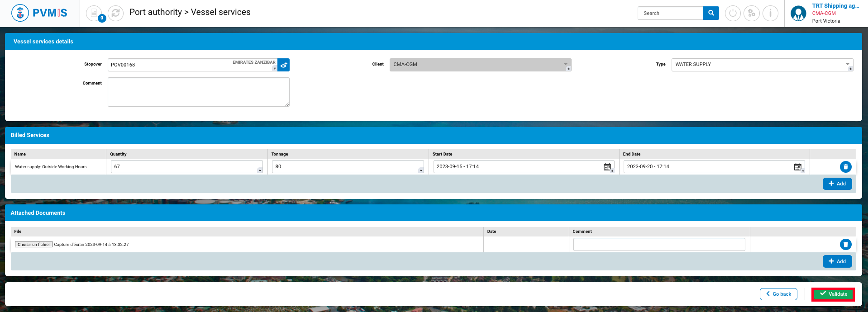
Task: Open the End Date calendar picker
Action: (x=798, y=167)
